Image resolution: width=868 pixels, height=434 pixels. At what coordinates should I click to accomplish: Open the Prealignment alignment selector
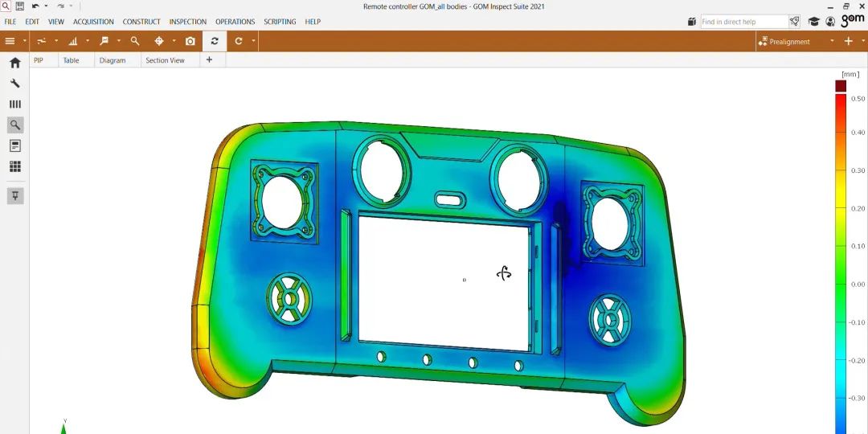pyautogui.click(x=796, y=42)
